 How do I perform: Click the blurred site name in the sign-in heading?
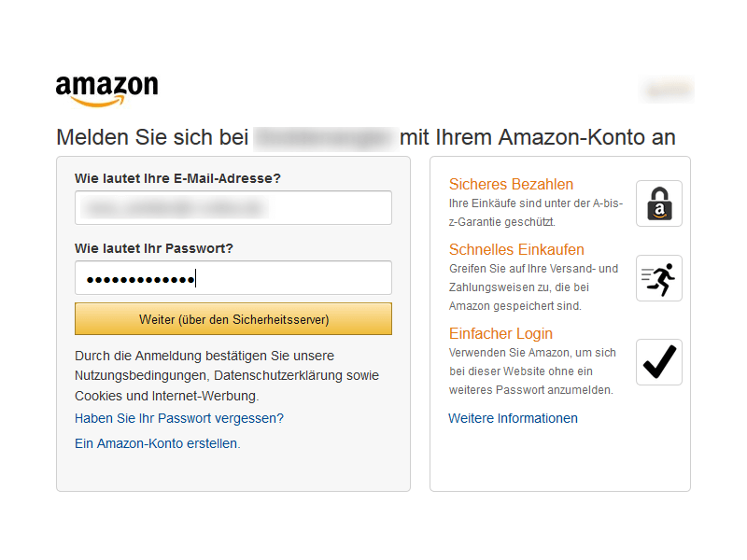[324, 136]
